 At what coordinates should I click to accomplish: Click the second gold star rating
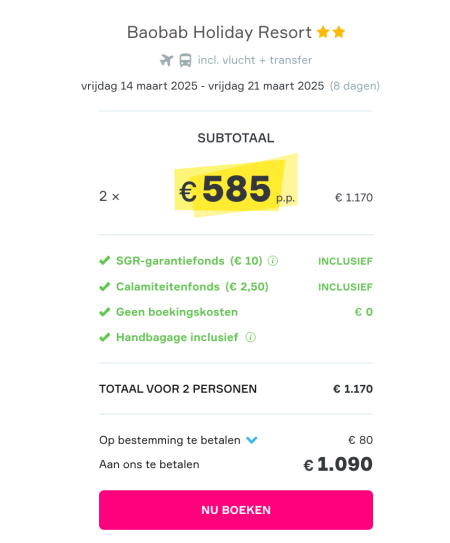[339, 32]
